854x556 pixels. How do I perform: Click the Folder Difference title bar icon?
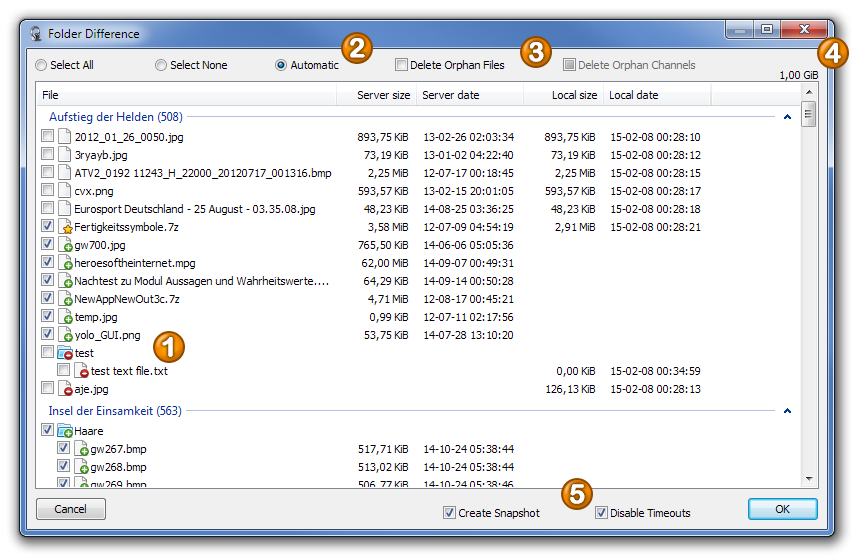click(36, 34)
